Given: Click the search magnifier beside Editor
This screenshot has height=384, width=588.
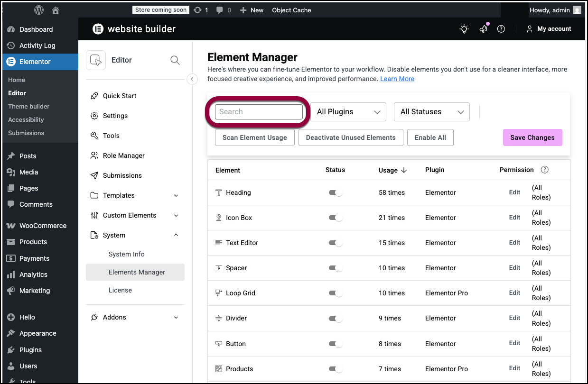Looking at the screenshot, I should point(175,60).
